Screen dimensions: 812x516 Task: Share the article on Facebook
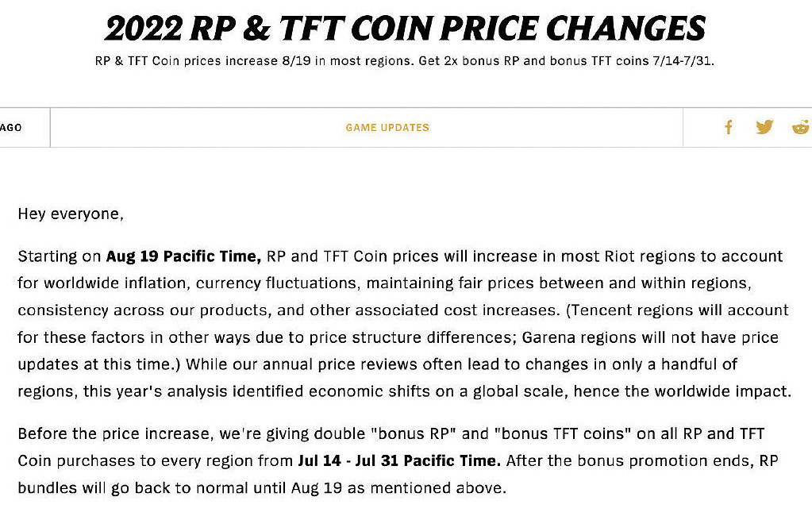coord(728,127)
